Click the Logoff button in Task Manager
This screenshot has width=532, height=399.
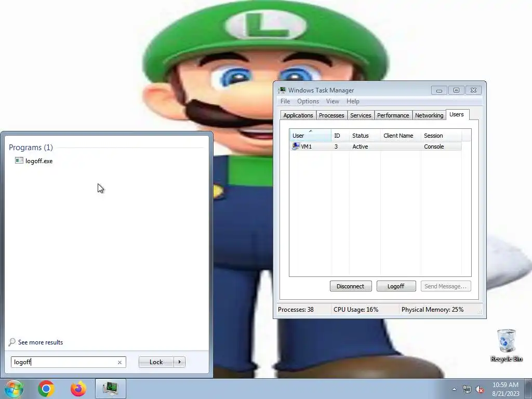(396, 286)
